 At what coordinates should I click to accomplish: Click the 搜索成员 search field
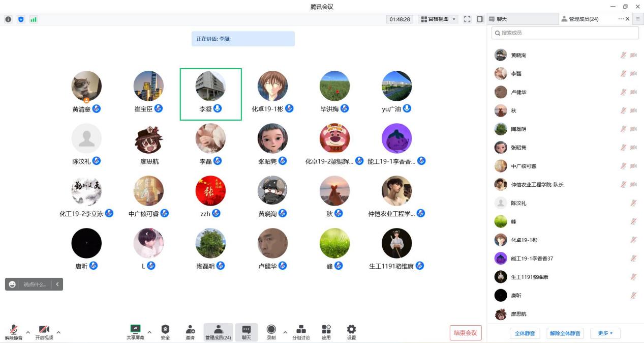565,33
